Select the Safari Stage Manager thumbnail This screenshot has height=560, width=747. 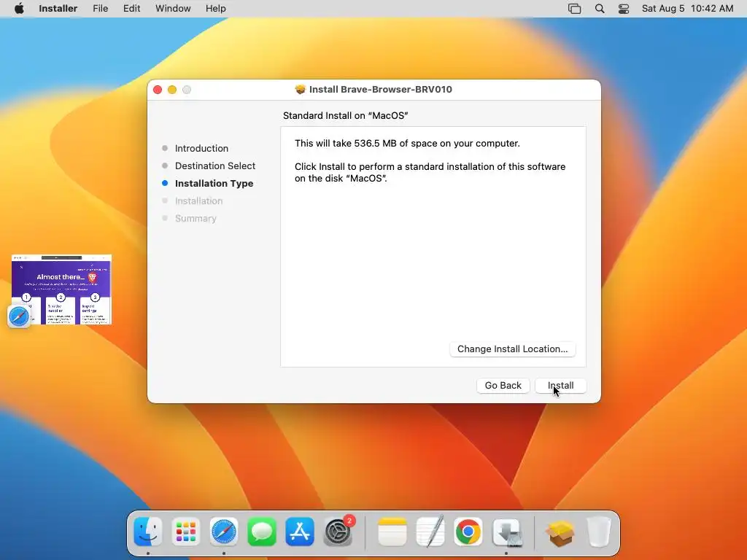(x=61, y=289)
